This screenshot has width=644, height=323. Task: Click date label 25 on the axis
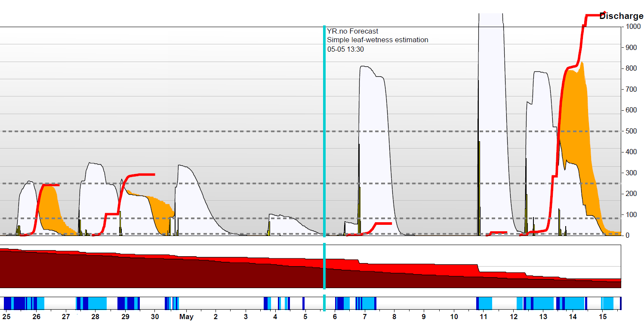tap(6, 317)
